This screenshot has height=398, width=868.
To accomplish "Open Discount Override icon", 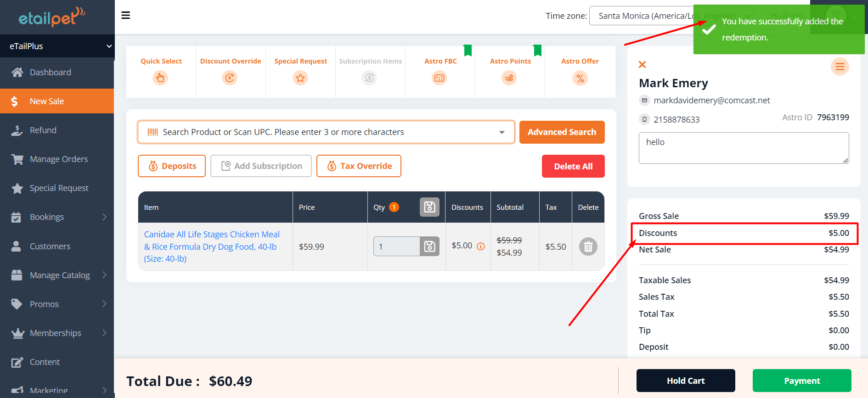I will [x=230, y=78].
